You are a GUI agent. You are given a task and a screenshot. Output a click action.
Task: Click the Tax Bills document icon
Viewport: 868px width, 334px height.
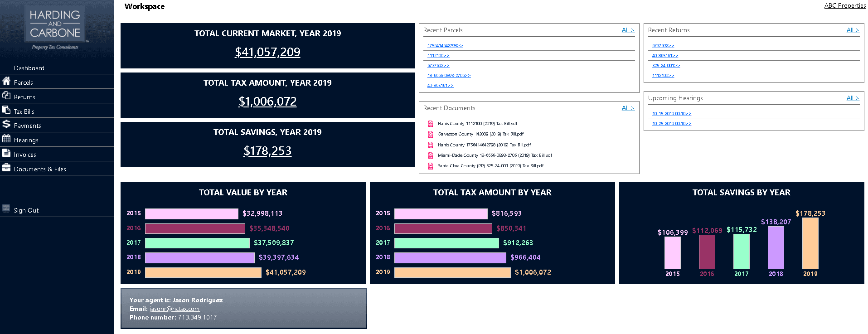click(6, 110)
